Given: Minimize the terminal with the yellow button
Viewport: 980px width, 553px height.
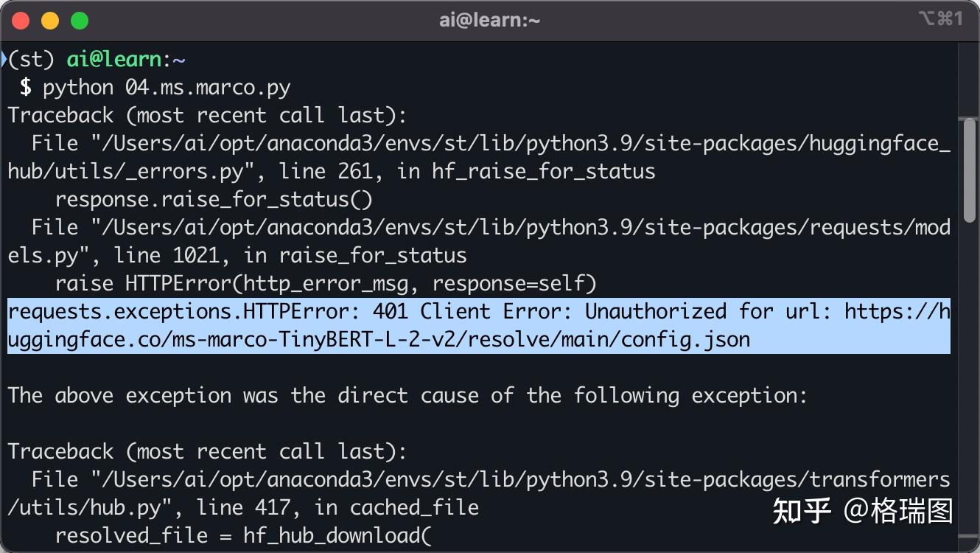Looking at the screenshot, I should pos(50,21).
